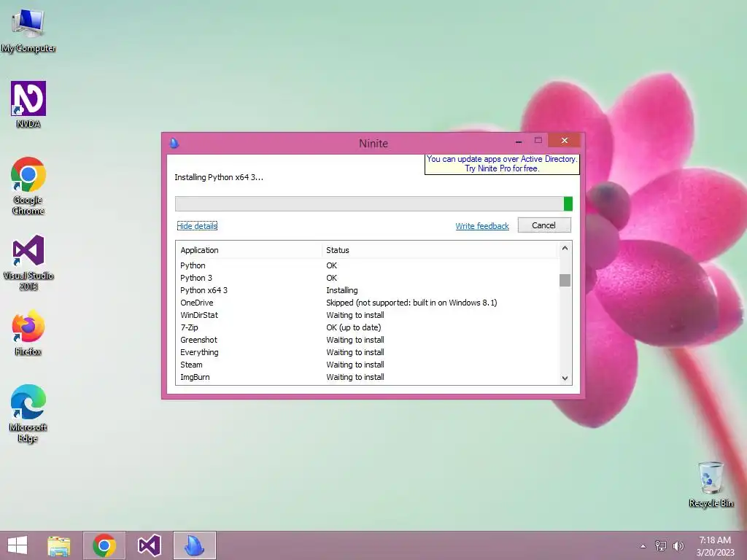The image size is (747, 560).
Task: Select the WinDirStat row
Action: [x=368, y=315]
